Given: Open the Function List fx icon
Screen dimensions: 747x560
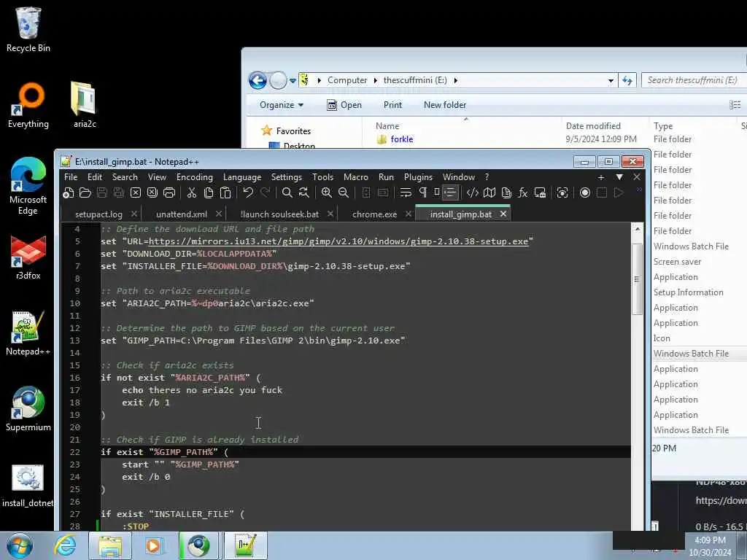Looking at the screenshot, I should click(x=522, y=192).
